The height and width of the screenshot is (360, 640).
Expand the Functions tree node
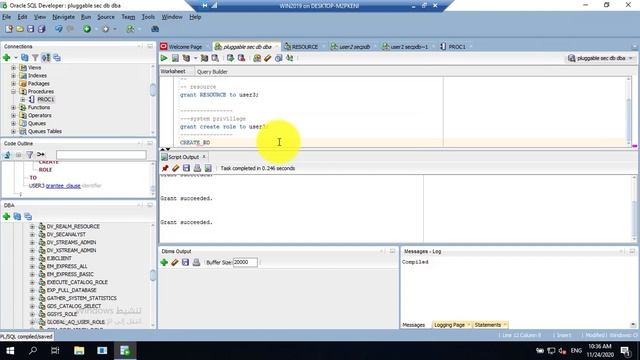(13, 107)
